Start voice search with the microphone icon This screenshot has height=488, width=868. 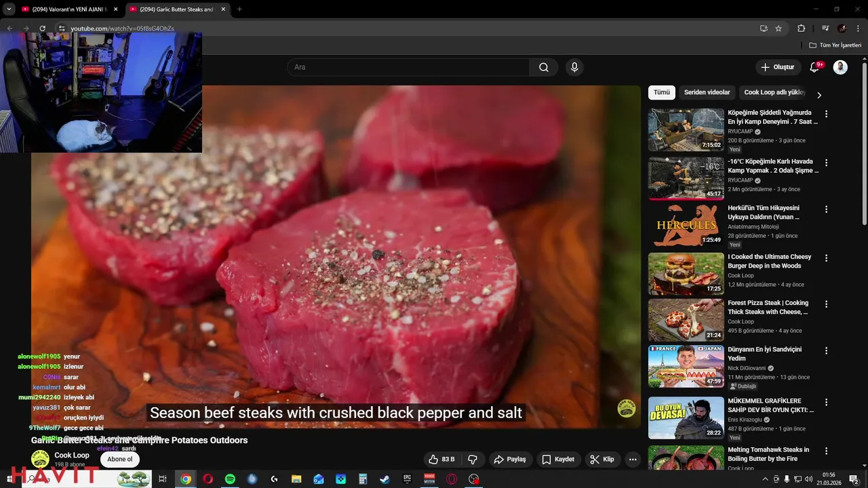pos(574,67)
